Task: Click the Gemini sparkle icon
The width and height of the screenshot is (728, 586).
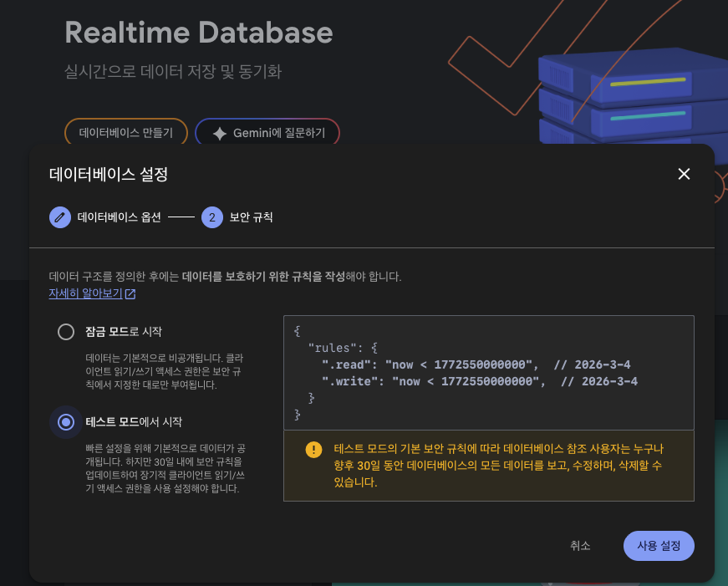Action: pos(220,133)
